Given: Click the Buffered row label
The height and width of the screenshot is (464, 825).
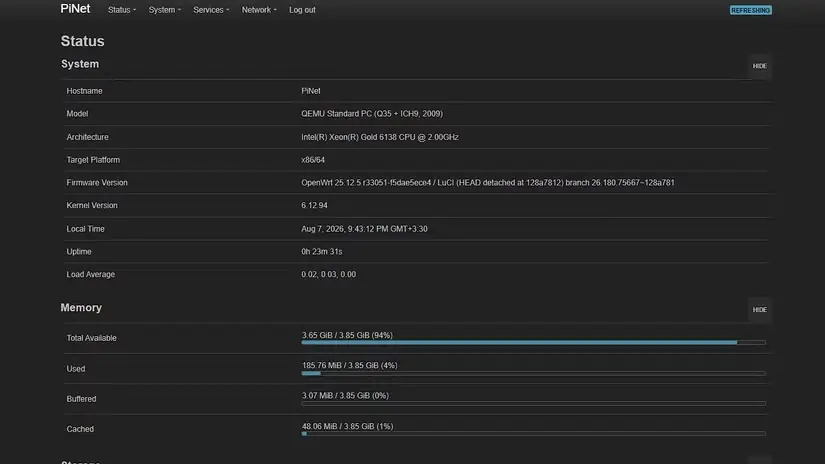Looking at the screenshot, I should [x=81, y=399].
